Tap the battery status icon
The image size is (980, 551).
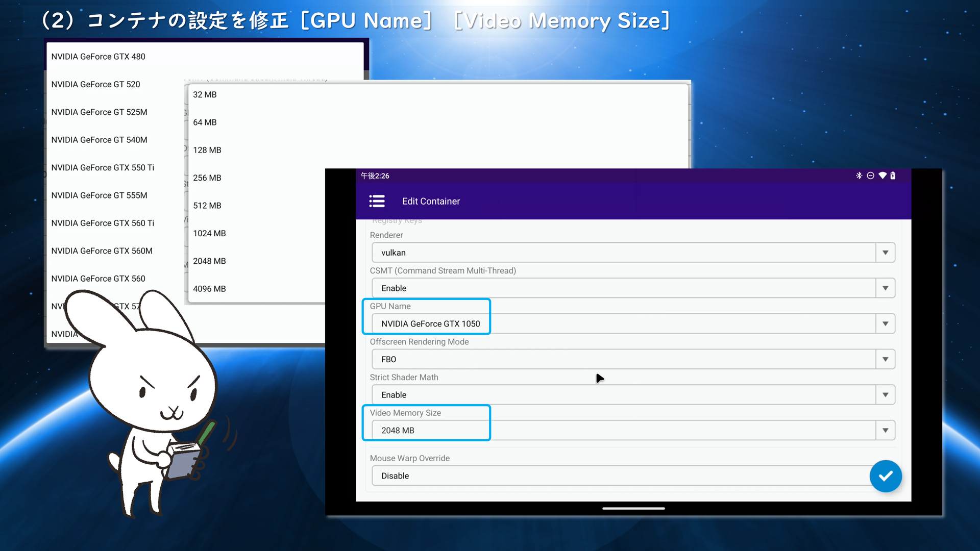click(893, 176)
